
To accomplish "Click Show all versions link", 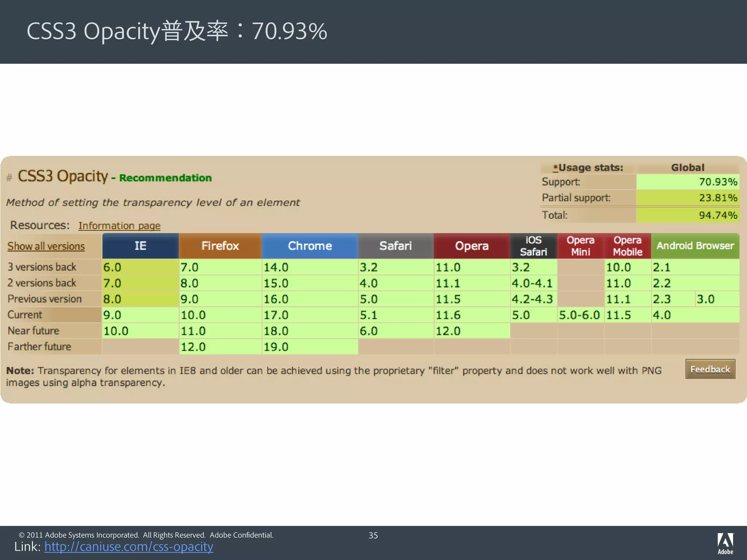I will pyautogui.click(x=46, y=246).
